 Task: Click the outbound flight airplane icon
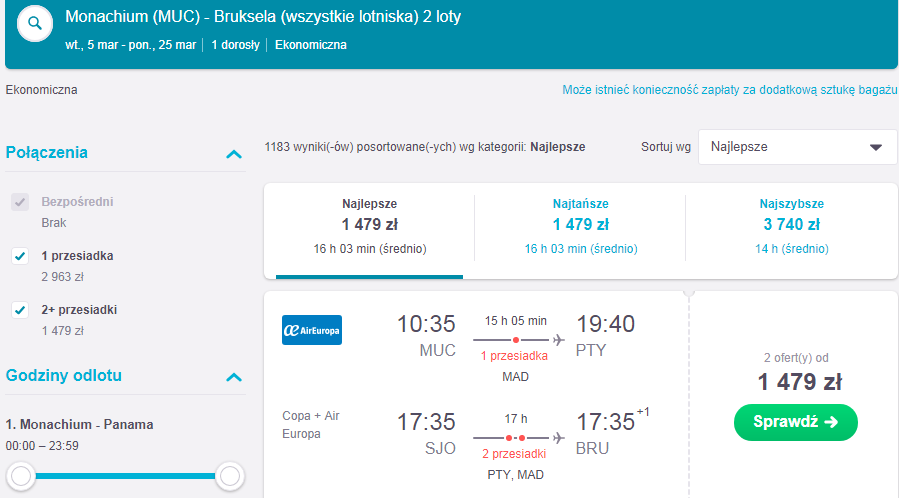558,340
